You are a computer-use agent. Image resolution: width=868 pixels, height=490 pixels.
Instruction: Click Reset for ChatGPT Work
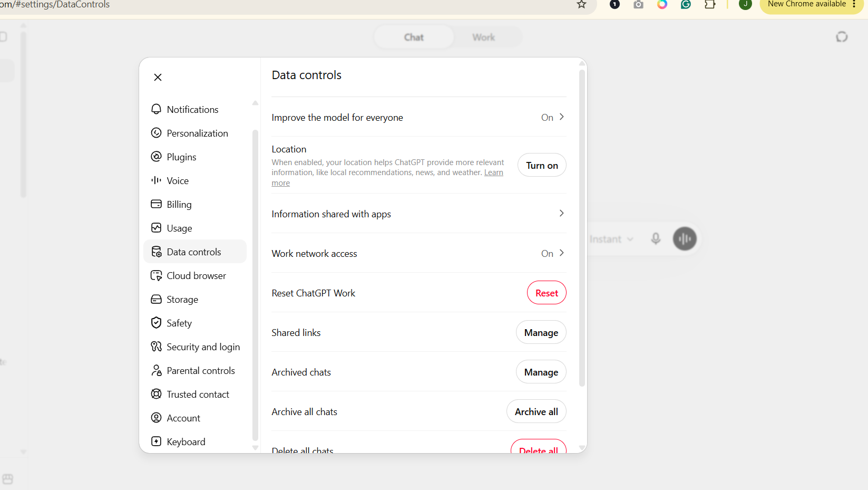[547, 293]
